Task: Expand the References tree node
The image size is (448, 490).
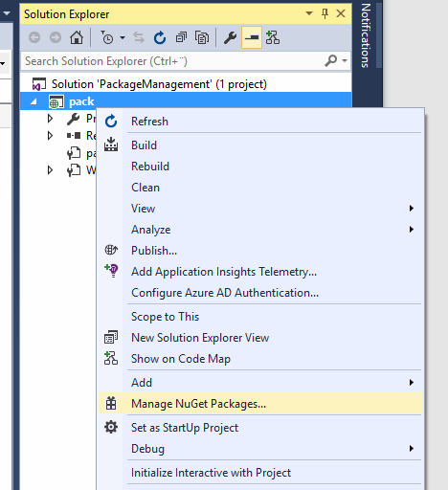Action: pos(50,136)
